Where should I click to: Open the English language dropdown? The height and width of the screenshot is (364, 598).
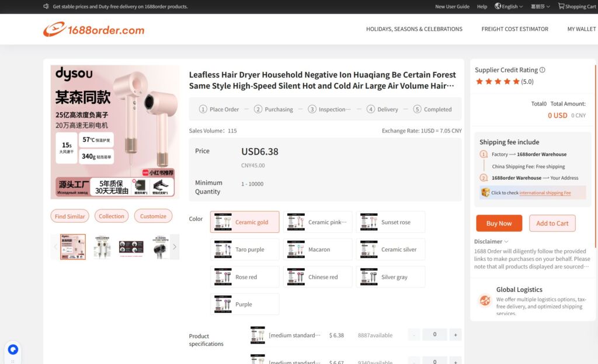[509, 6]
